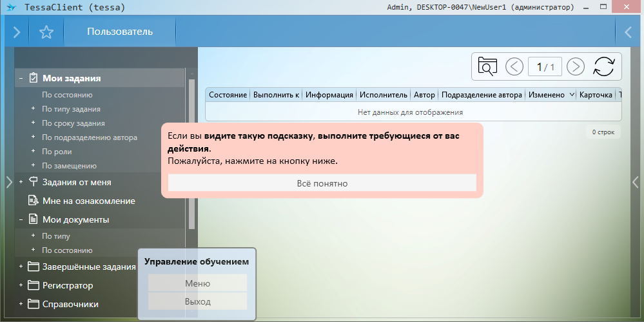Collapse the Мои задания tree node
644x322 pixels.
pos(21,79)
